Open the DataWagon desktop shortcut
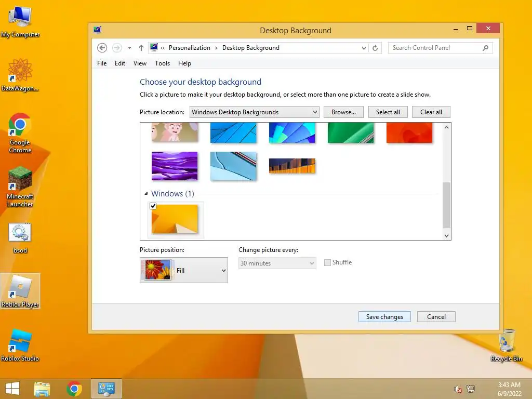Screen dimensions: 532x399 point(20,75)
